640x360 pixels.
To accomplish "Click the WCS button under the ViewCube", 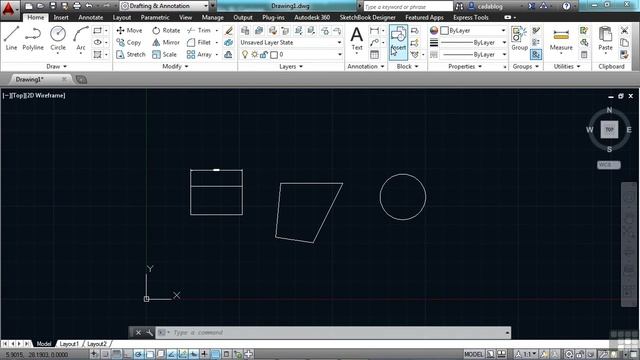I will coord(609,165).
